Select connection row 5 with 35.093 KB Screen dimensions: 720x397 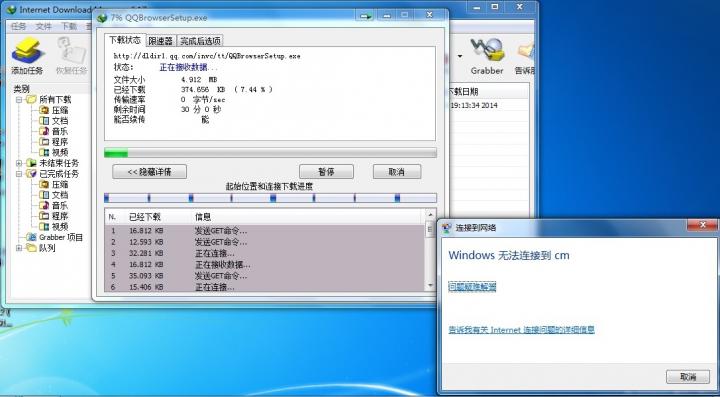(265, 276)
